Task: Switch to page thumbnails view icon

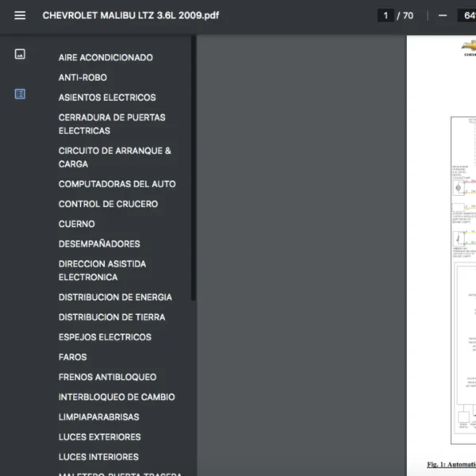Action: [x=20, y=54]
